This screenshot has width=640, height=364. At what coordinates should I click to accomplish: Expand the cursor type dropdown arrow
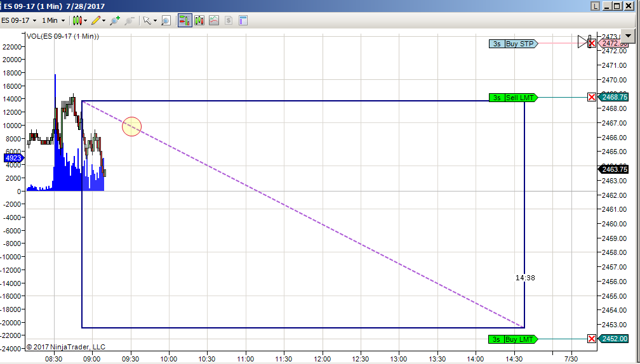point(155,20)
